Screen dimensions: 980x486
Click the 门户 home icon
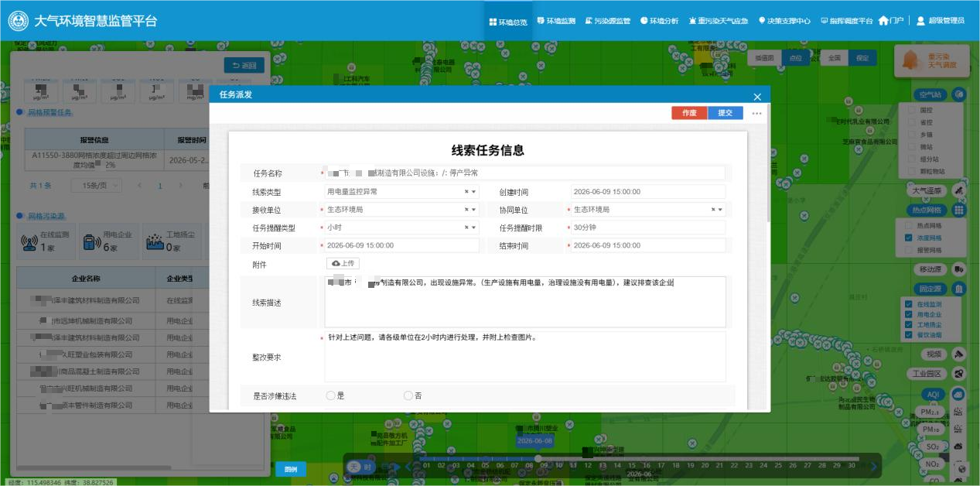[x=883, y=21]
